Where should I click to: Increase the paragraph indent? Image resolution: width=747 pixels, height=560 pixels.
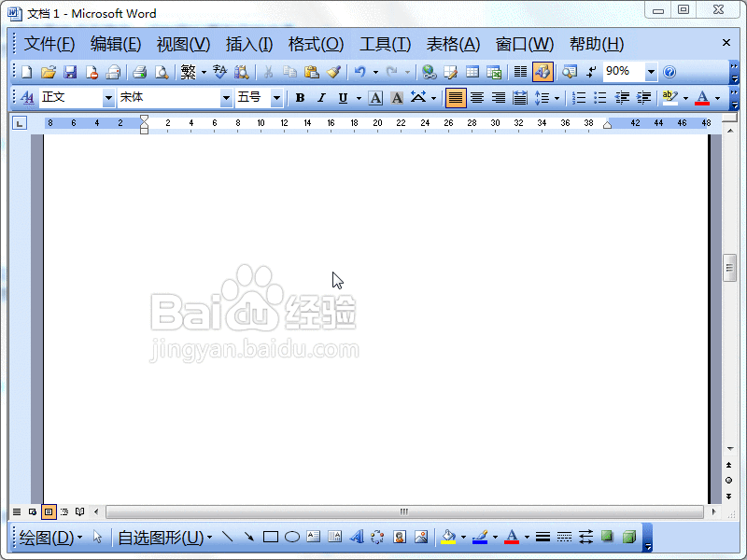tap(643, 98)
